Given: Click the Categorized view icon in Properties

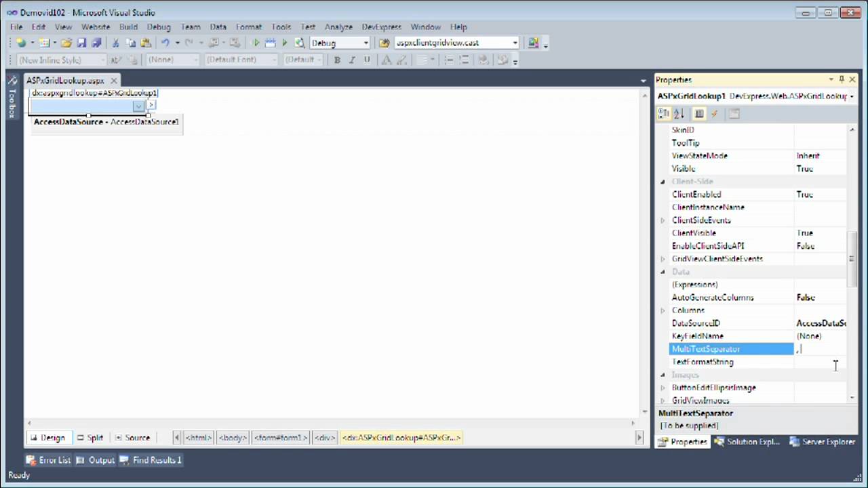Looking at the screenshot, I should (664, 114).
